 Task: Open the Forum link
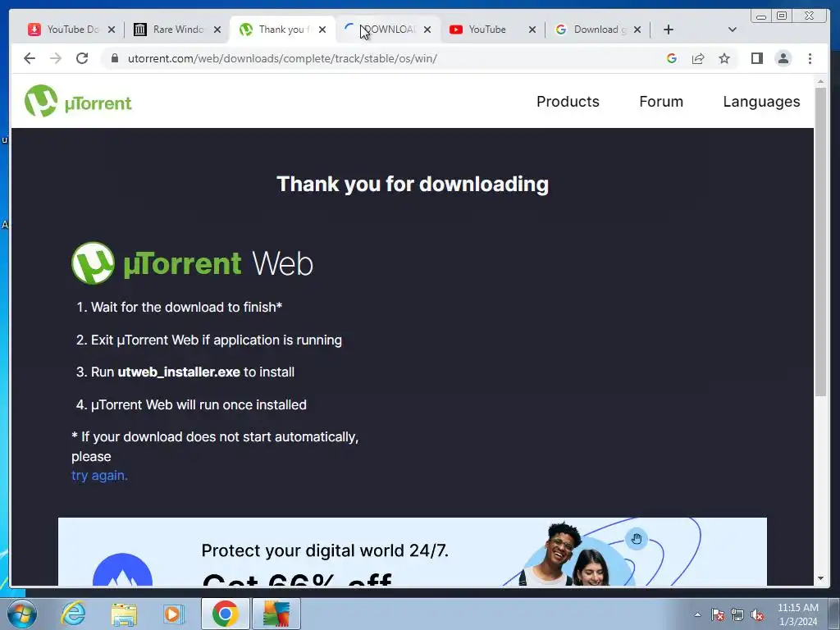click(661, 102)
